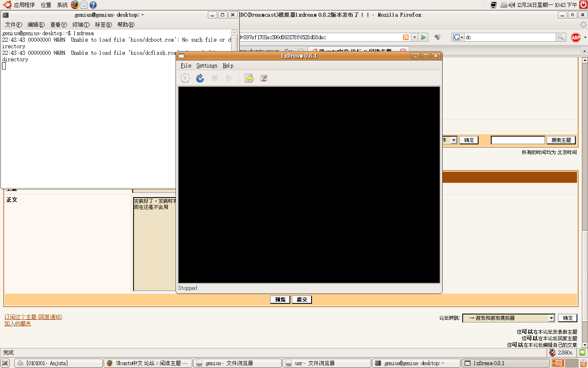Click Firefox tab list dropdown arrow
This screenshot has width=588, height=368.
[x=584, y=51]
